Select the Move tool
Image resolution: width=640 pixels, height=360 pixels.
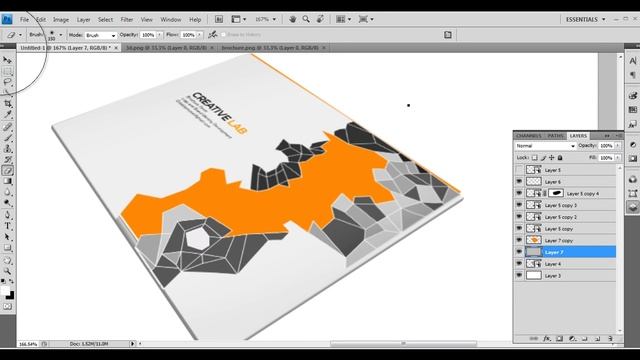(x=7, y=60)
